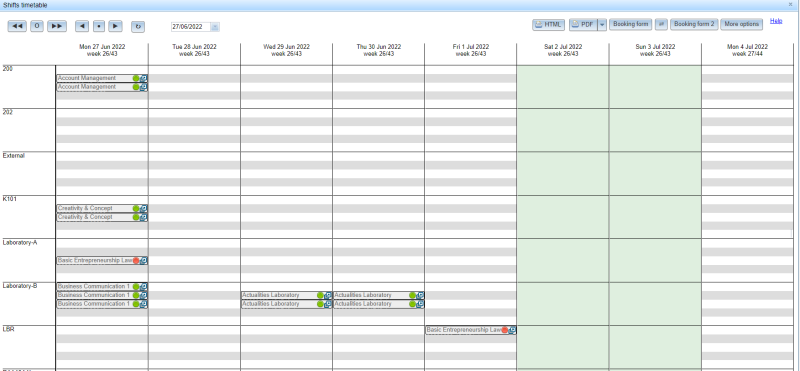Jump forward with the double-right arrow button
The height and width of the screenshot is (371, 800).
pos(57,27)
